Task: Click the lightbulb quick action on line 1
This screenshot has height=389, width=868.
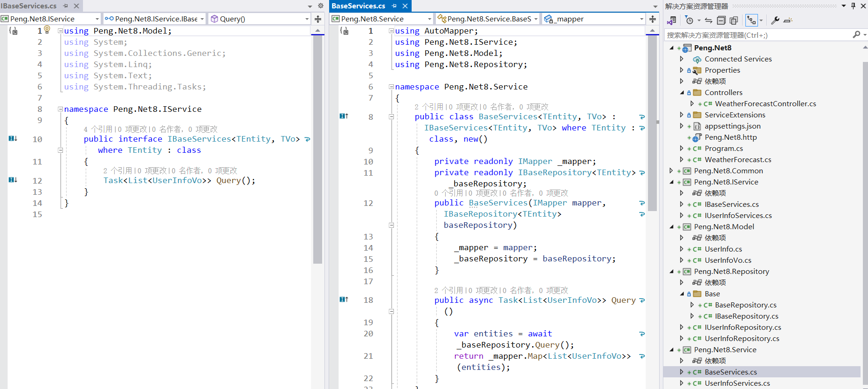Action: [47, 29]
